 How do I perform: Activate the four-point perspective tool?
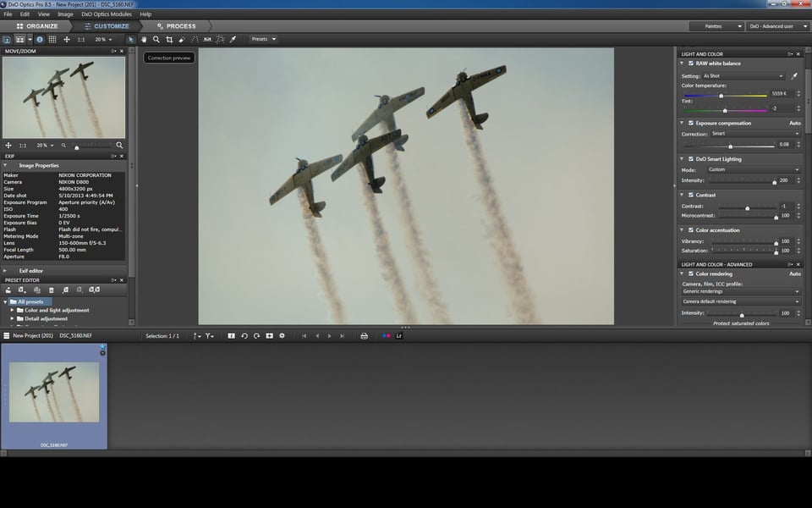(220, 40)
